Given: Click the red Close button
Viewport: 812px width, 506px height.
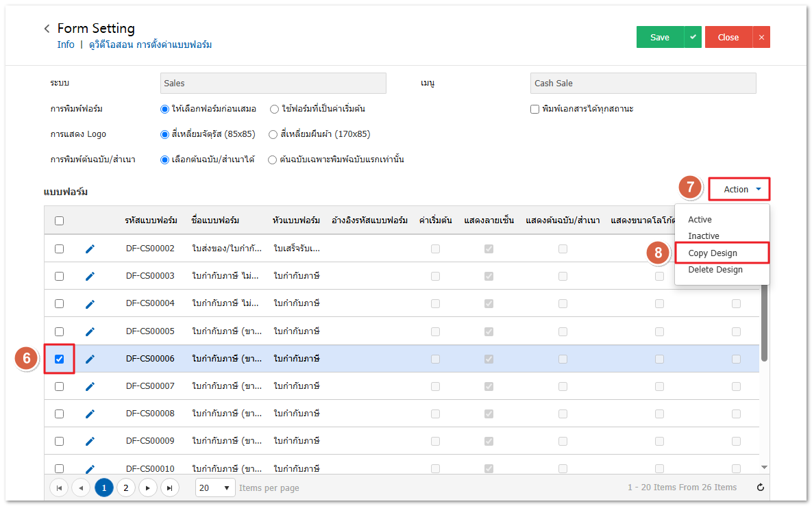Looking at the screenshot, I should (728, 38).
